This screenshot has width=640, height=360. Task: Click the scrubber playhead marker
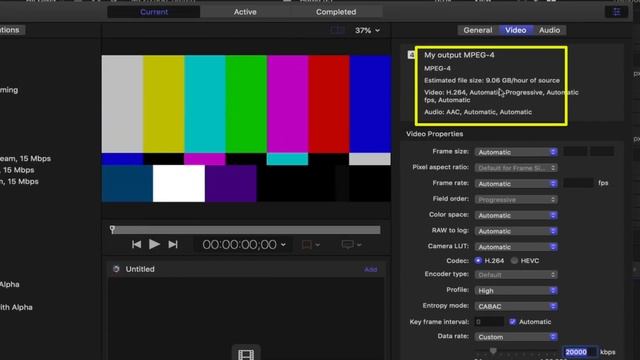point(112,229)
